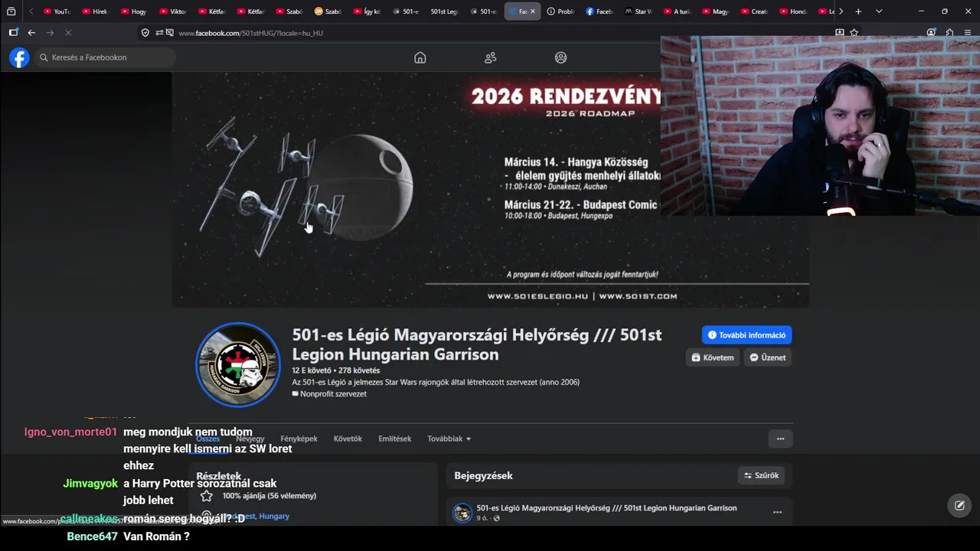Toggle the browser sidebar icon
980x551 pixels.
coord(13,33)
